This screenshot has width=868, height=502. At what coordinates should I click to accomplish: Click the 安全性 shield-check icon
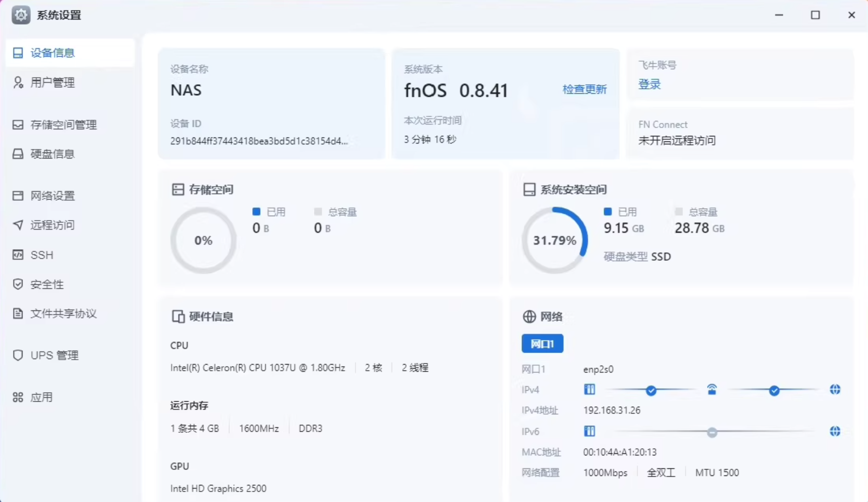tap(18, 284)
